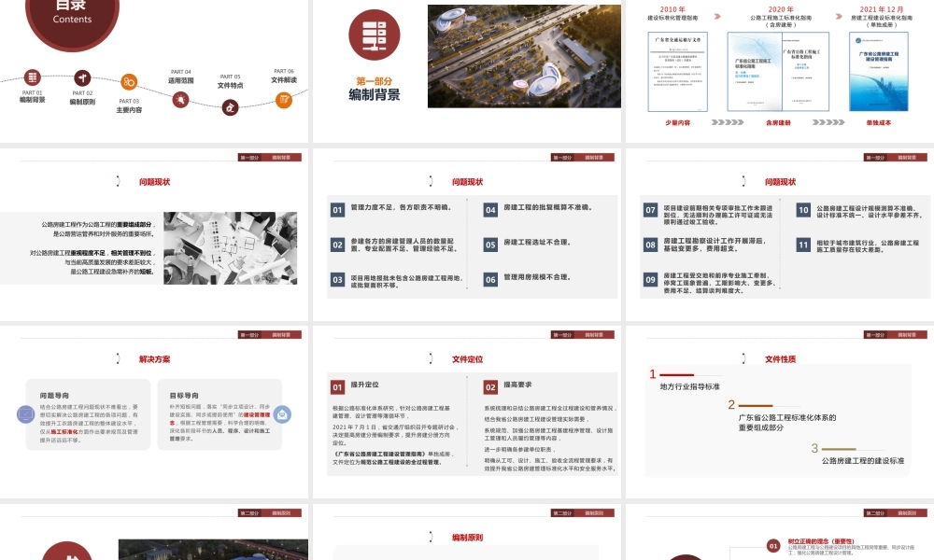Click the orange PART 06 文件解读 icon

pos(284,100)
